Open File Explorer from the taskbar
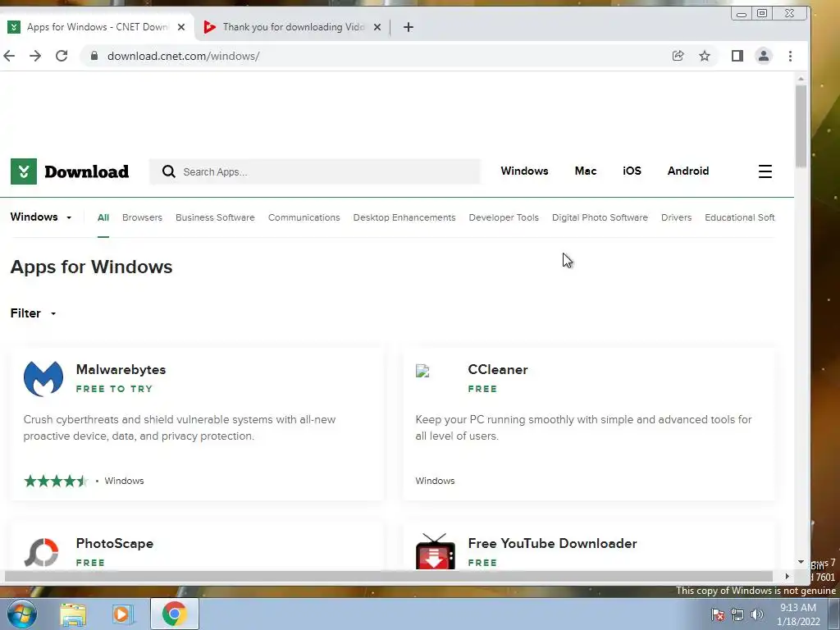Screen dimensions: 840x630 (73, 614)
